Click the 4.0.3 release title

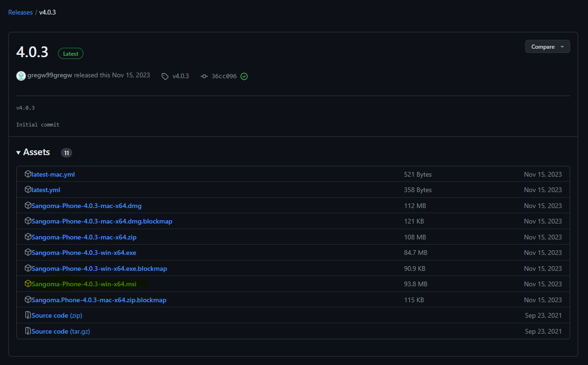click(32, 52)
